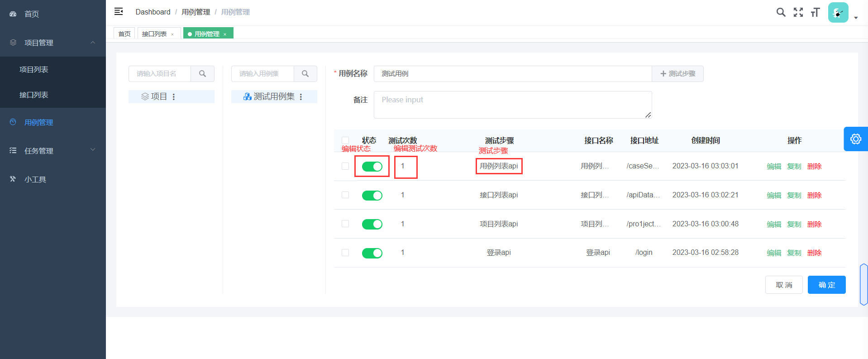This screenshot has height=359, width=868.
Task: Toggle status switch for 用例列表api row
Action: pyautogui.click(x=372, y=167)
